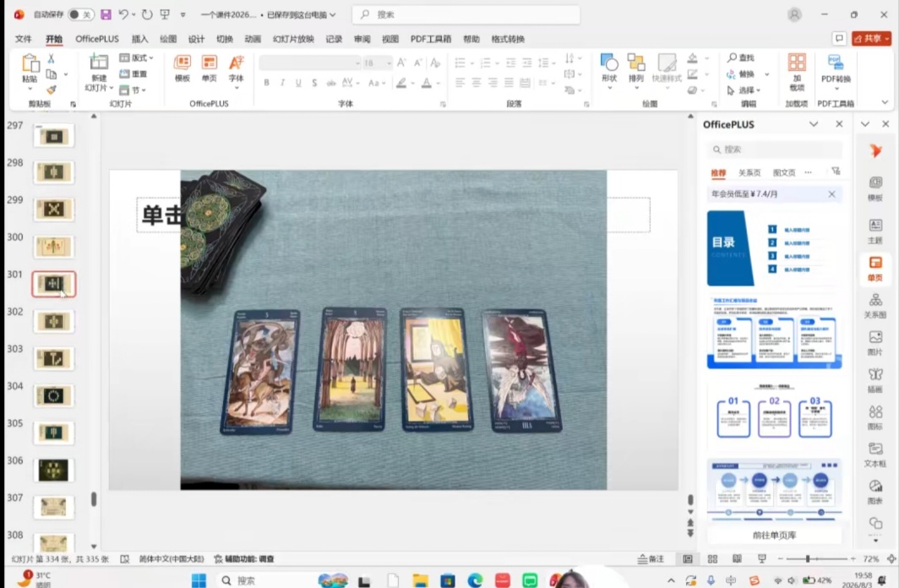899x588 pixels.
Task: Toggle notes pane (备注) in status bar
Action: 651,558
